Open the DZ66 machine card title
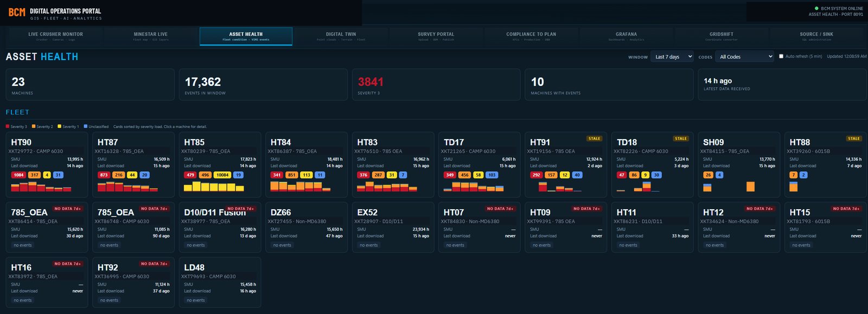Image resolution: width=868 pixels, height=314 pixels. point(280,212)
